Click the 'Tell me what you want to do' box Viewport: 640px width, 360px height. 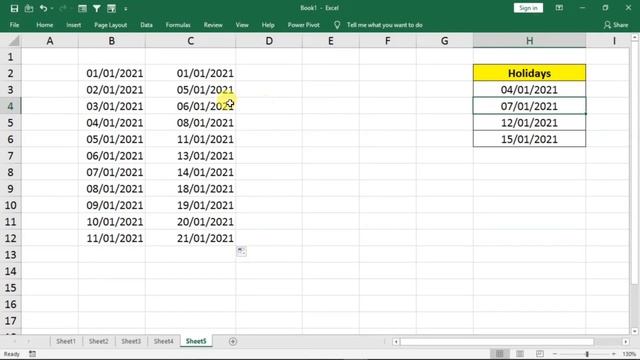pyautogui.click(x=384, y=25)
